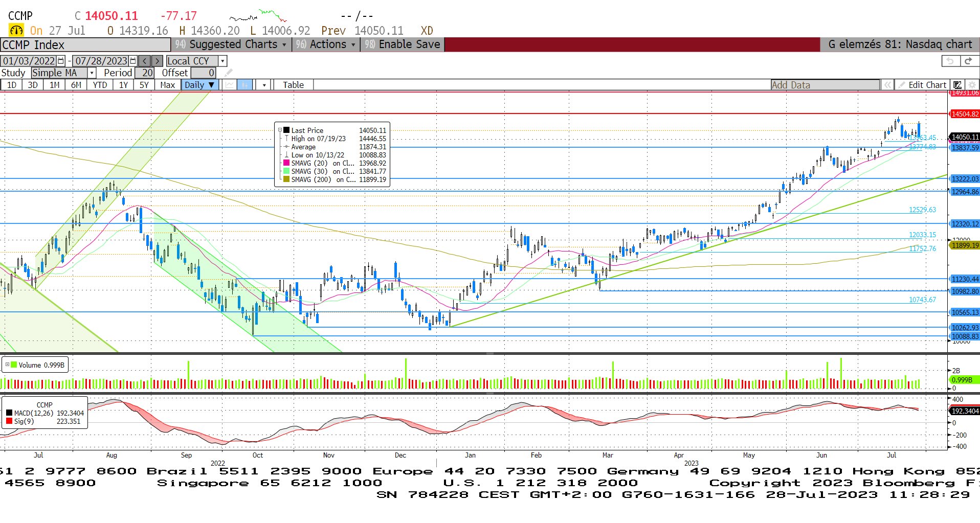Click the 10982.80 level label

pyautogui.click(x=965, y=291)
